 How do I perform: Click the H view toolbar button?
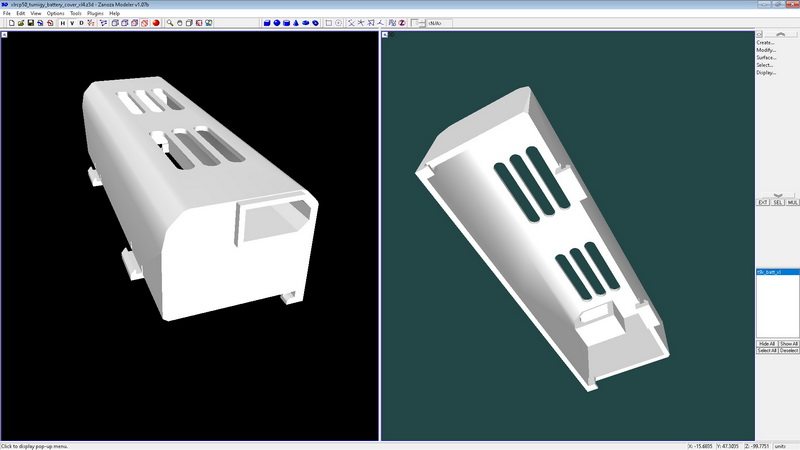click(64, 22)
